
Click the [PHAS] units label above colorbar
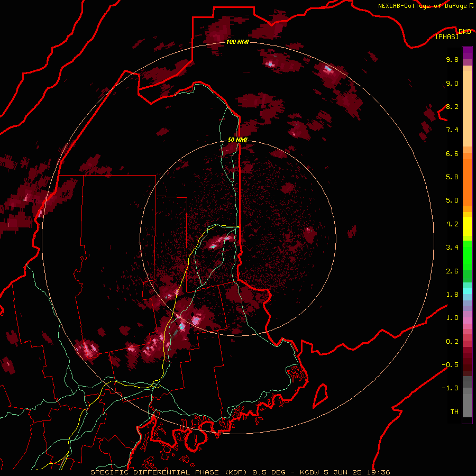447,36
